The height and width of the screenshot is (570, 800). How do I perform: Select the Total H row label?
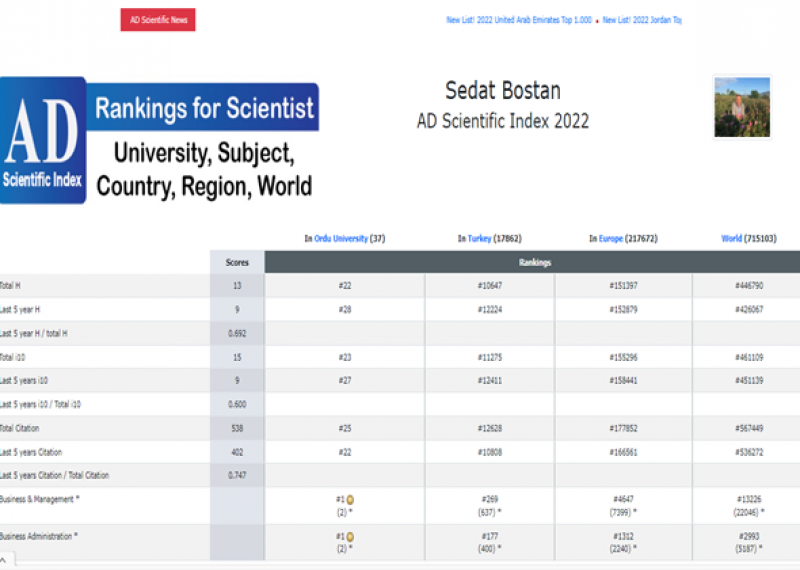coord(14,286)
